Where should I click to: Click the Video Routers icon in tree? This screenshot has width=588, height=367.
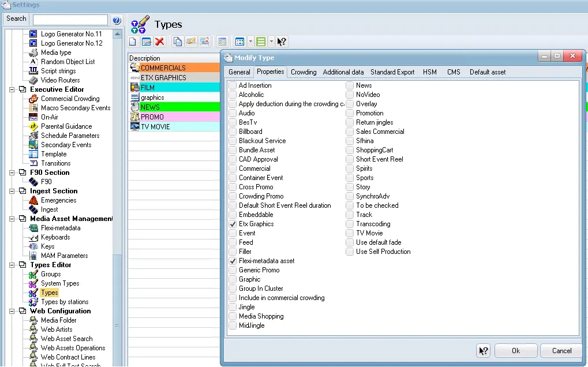pyautogui.click(x=33, y=80)
